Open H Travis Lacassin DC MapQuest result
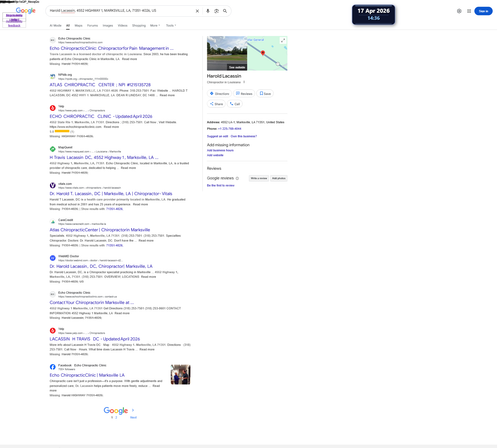Image resolution: width=500 pixels, height=448 pixels. [104, 157]
